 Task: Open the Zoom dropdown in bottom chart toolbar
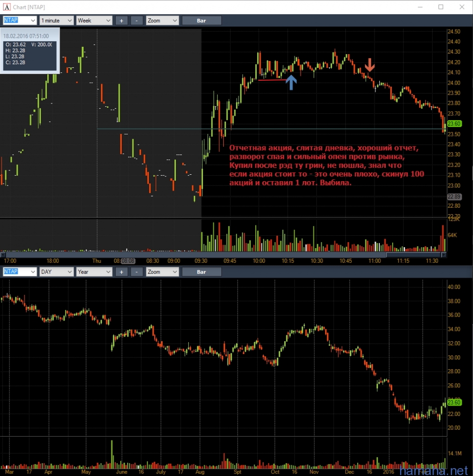click(x=162, y=272)
